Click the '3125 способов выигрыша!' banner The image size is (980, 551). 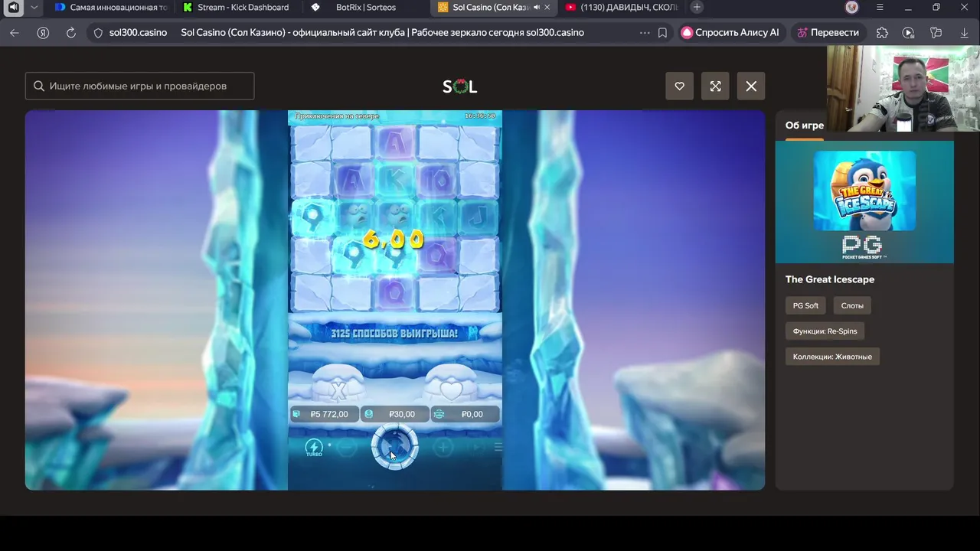(394, 334)
